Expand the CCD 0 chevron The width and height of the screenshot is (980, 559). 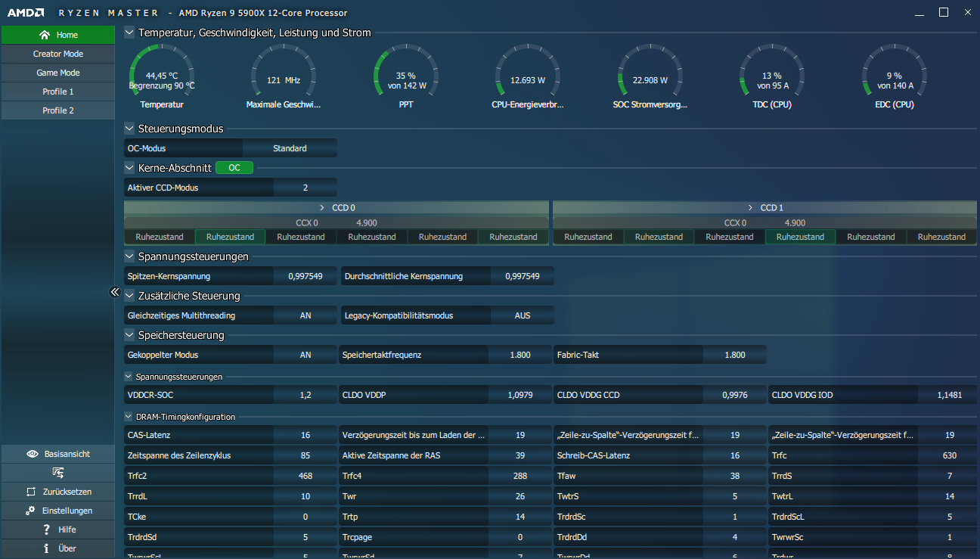[x=322, y=207]
